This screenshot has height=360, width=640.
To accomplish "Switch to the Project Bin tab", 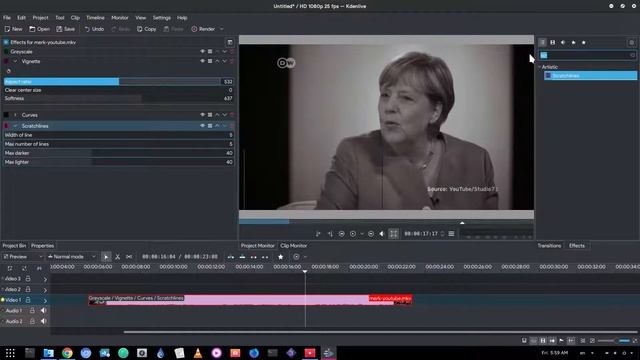I will tap(14, 246).
